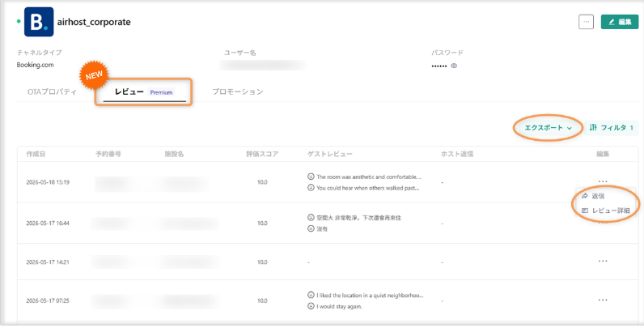The width and height of the screenshot is (644, 332).
Task: Click the happy face icon beside 'The room was aesthetic'
Action: (x=311, y=177)
